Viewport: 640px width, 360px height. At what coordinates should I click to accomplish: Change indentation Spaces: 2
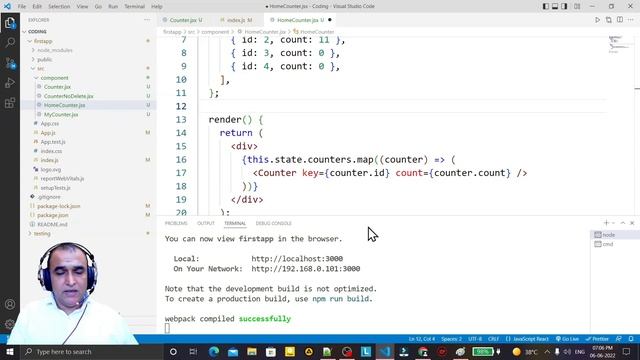[x=451, y=339]
